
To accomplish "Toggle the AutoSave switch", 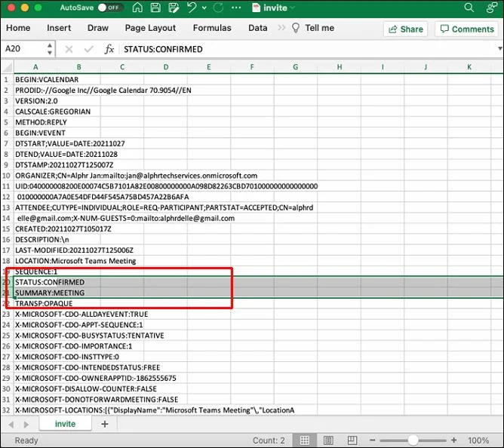I will (110, 8).
